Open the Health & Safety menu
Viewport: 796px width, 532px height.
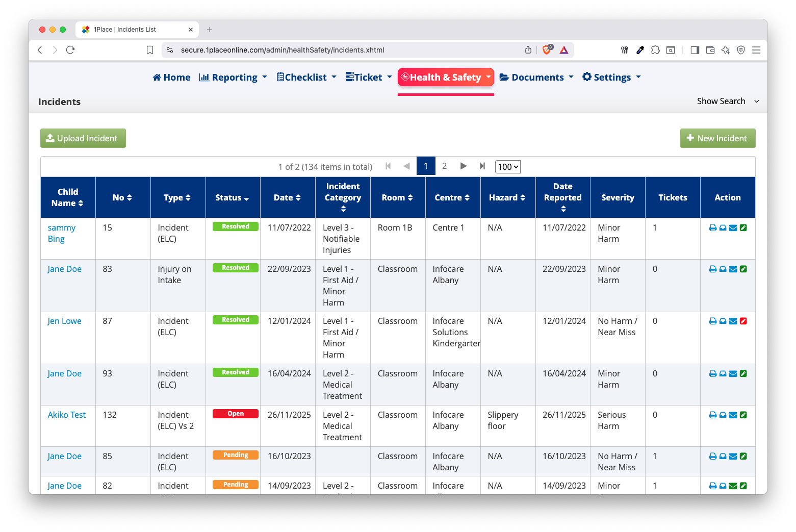446,78
